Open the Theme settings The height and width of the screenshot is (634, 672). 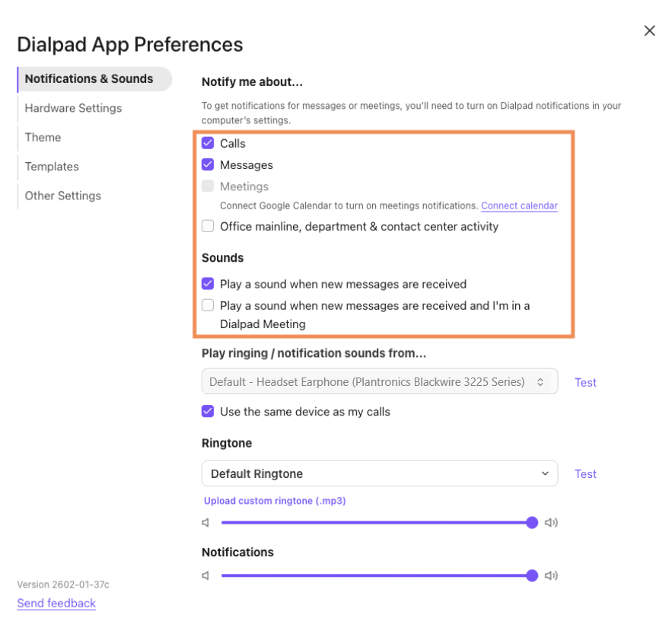[43, 137]
